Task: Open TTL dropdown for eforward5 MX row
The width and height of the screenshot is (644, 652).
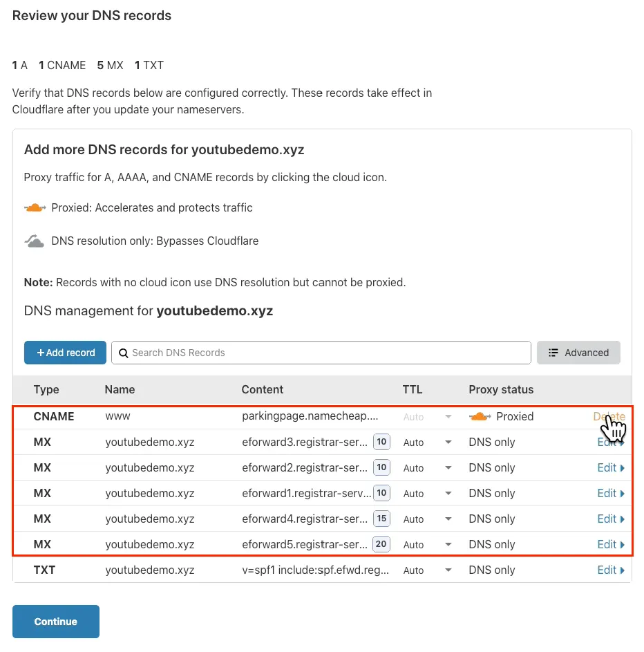Action: coord(448,544)
